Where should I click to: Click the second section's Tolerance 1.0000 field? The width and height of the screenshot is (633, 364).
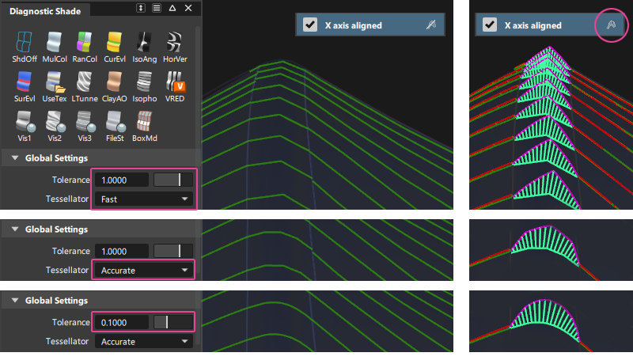[x=122, y=251]
